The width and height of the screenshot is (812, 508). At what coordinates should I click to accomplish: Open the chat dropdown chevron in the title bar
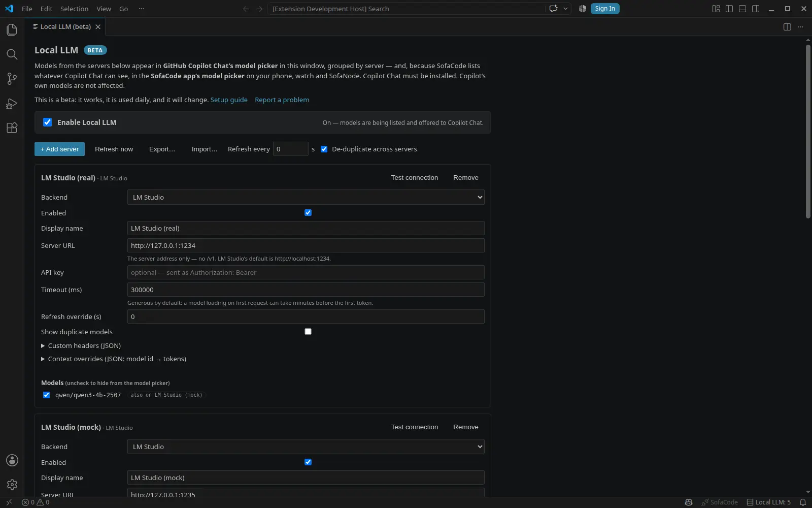(565, 9)
